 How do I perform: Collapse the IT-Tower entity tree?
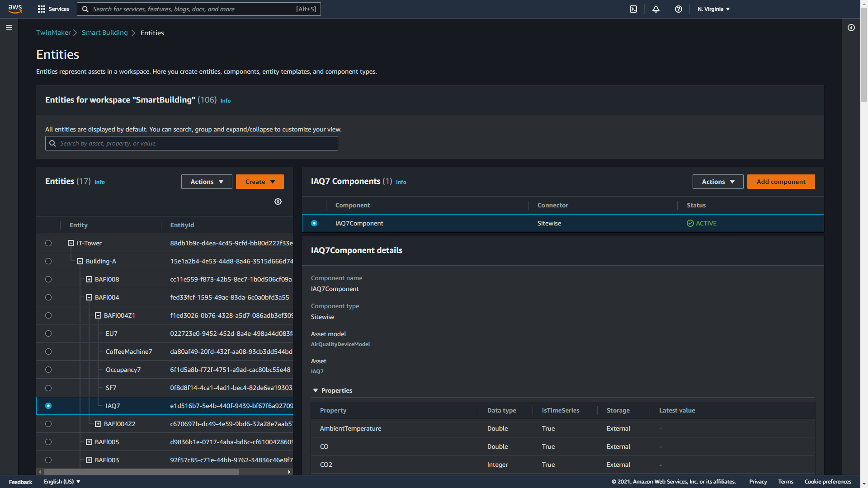pos(71,243)
